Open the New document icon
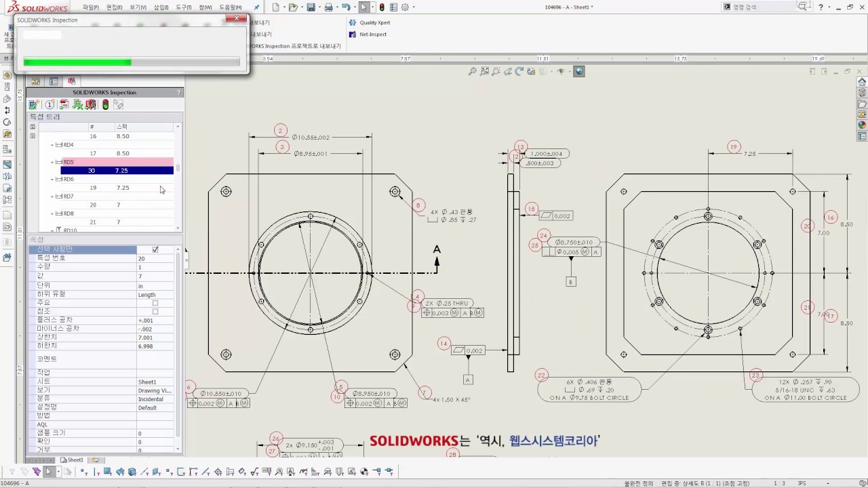This screenshot has height=488, width=868. pyautogui.click(x=275, y=7)
